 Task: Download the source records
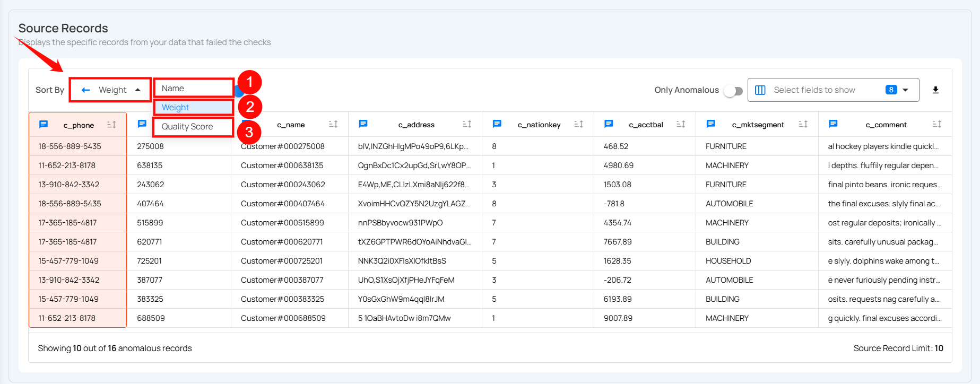[935, 90]
